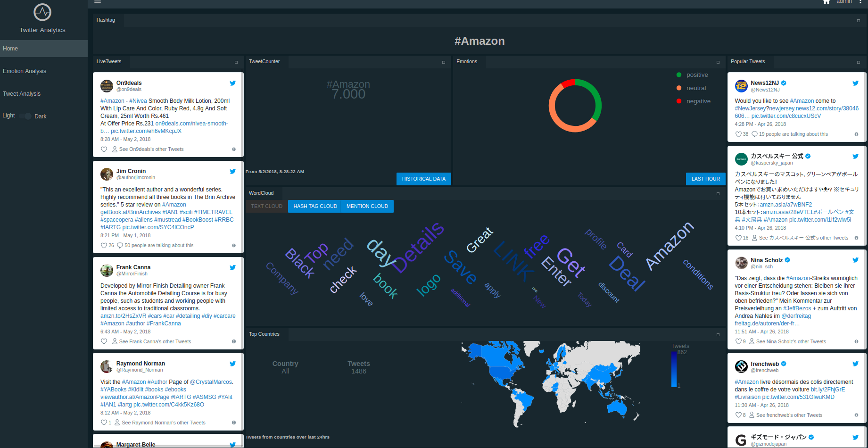The width and height of the screenshot is (868, 448).
Task: Click the LAST HOUR button
Action: point(706,179)
